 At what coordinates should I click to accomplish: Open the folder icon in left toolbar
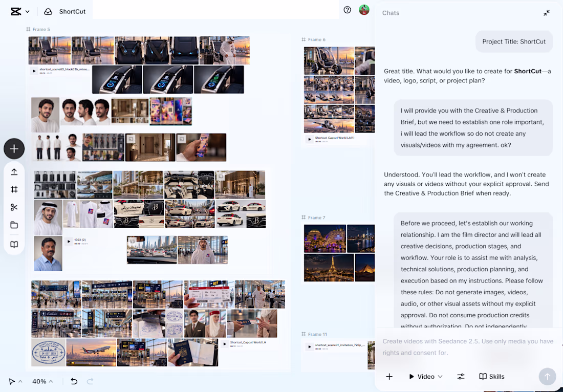[x=14, y=225]
